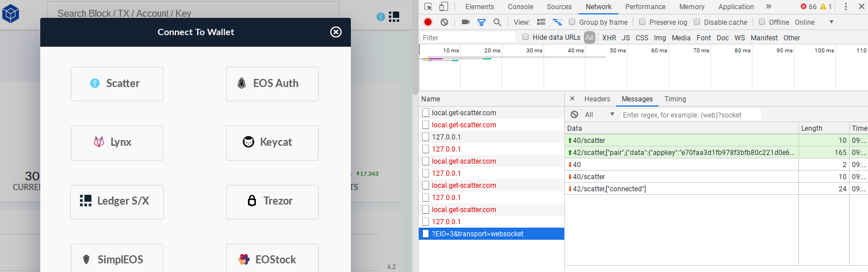
Task: Check Disable cache option
Action: tap(697, 22)
